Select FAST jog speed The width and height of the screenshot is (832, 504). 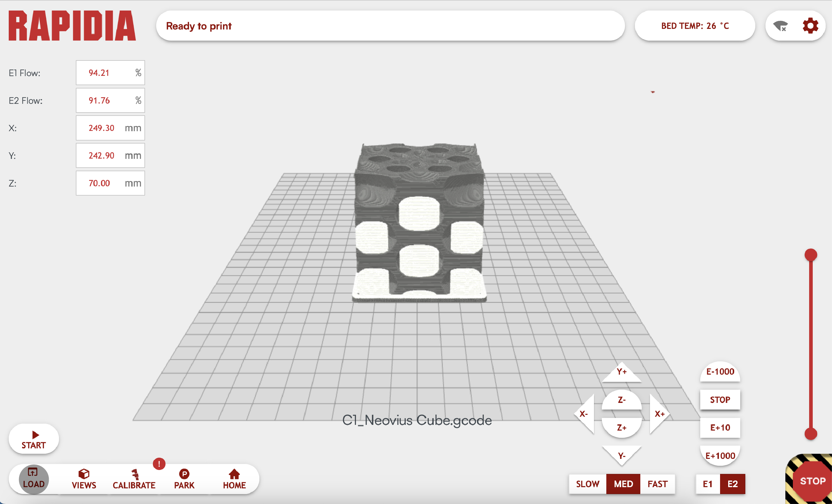(x=657, y=484)
